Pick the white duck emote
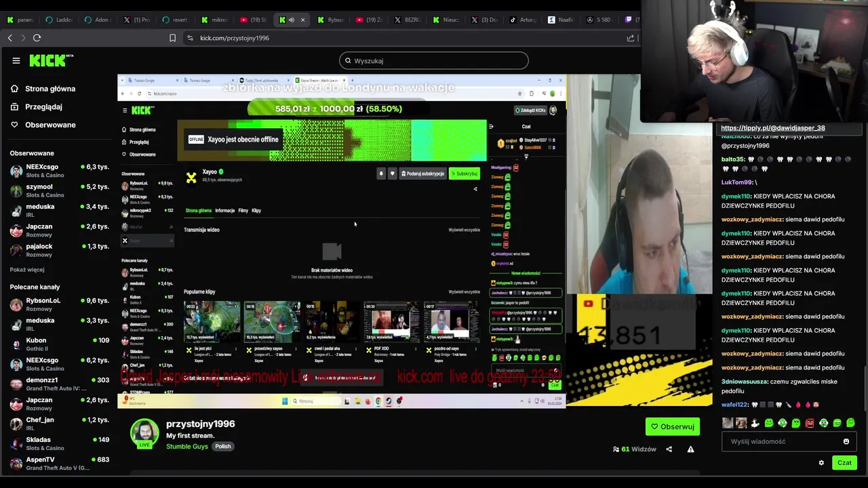 (x=755, y=423)
